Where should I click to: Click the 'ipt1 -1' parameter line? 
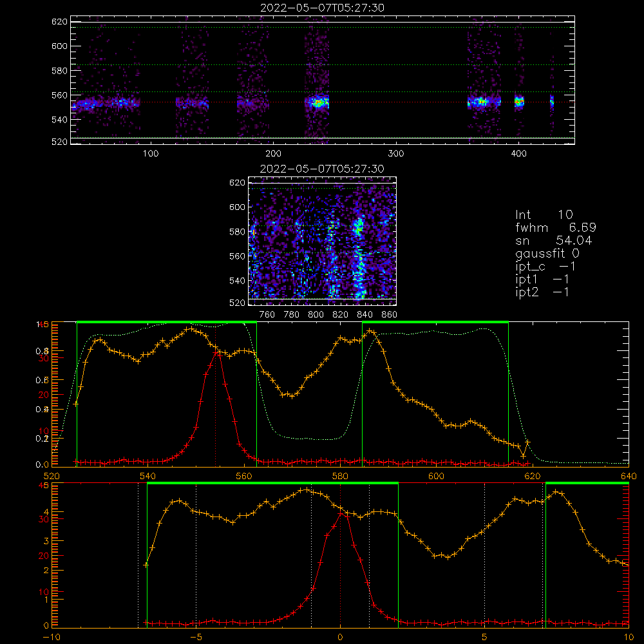point(542,279)
